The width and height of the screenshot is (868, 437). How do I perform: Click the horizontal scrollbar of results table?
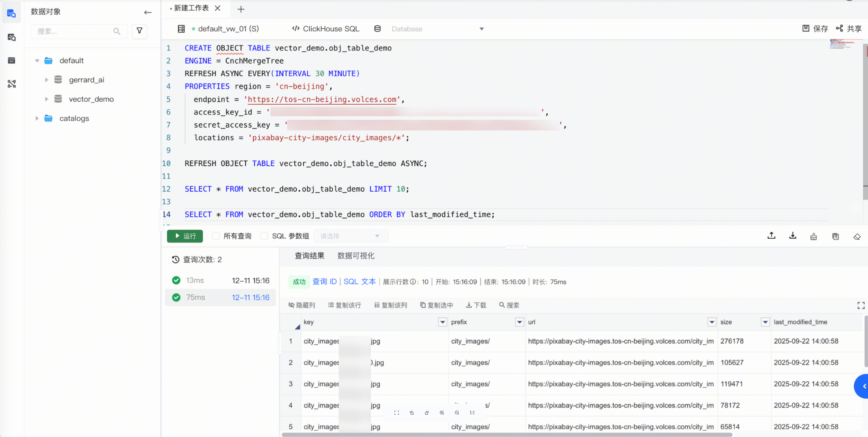point(507,435)
